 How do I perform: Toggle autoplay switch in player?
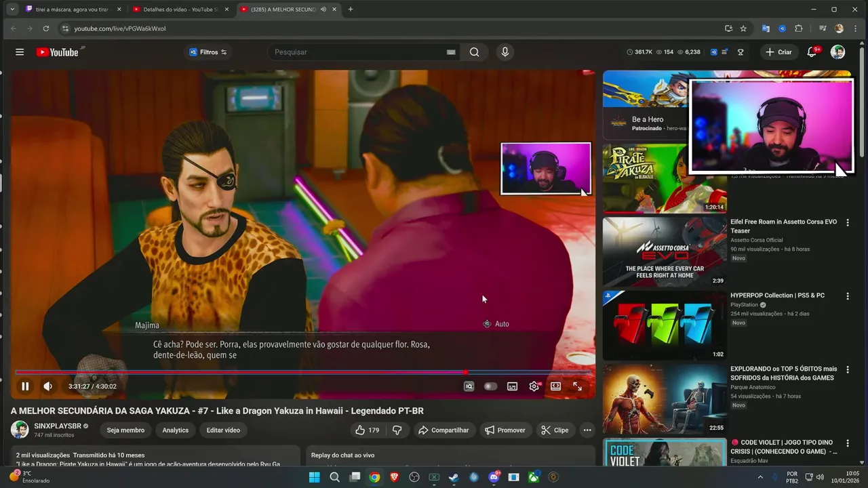pyautogui.click(x=490, y=386)
